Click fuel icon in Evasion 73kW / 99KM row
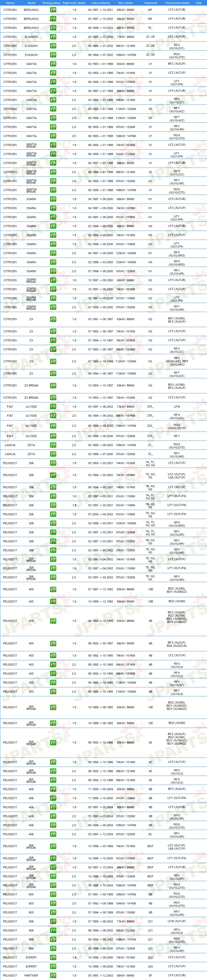 coord(53,37)
